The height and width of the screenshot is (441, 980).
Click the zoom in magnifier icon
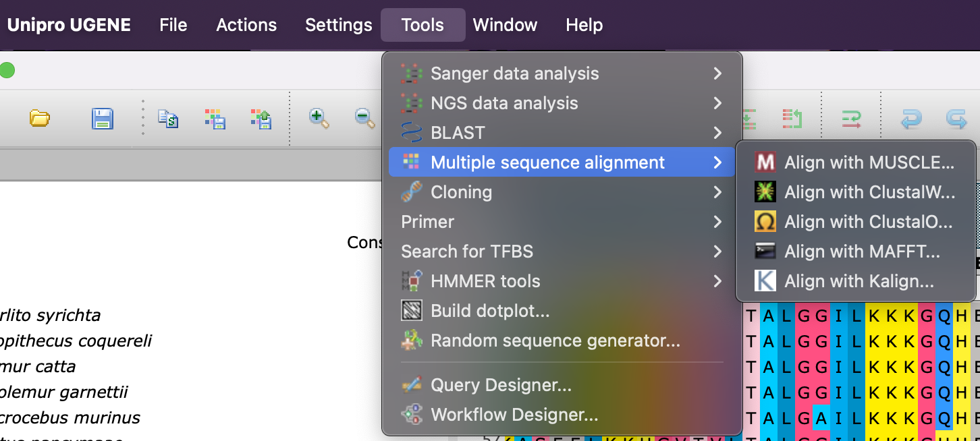(x=319, y=119)
